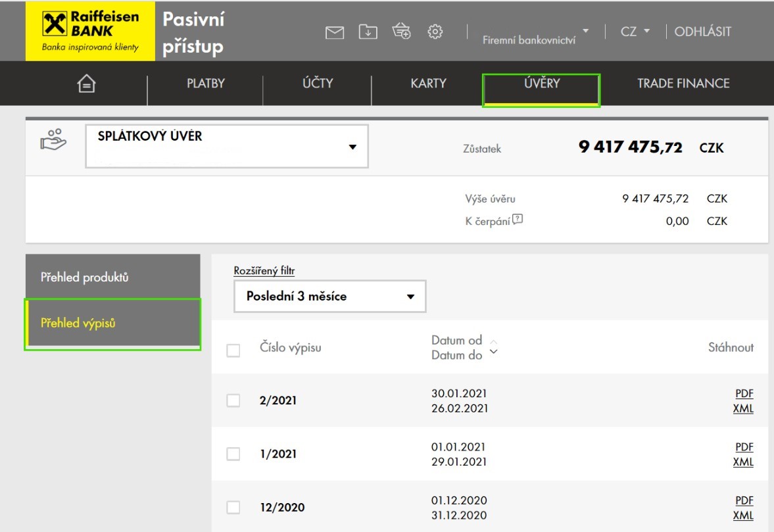Click date range 30.01.2021 to 26.02.2021

click(x=460, y=400)
